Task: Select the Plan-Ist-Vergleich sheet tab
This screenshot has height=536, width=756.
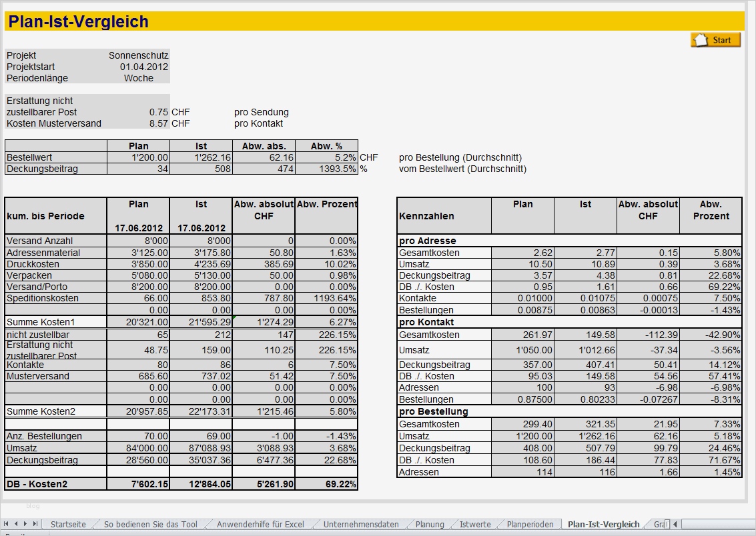Action: (x=601, y=524)
